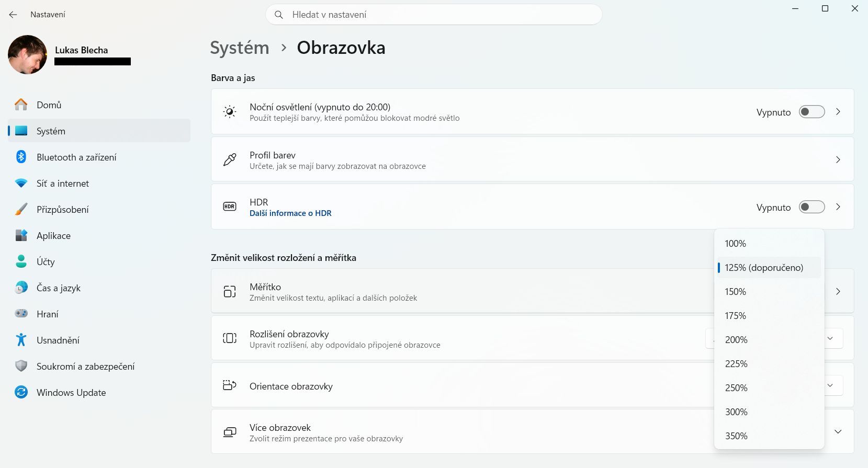Click the Čas a jazyk globe icon
868x468 pixels.
pyautogui.click(x=21, y=288)
